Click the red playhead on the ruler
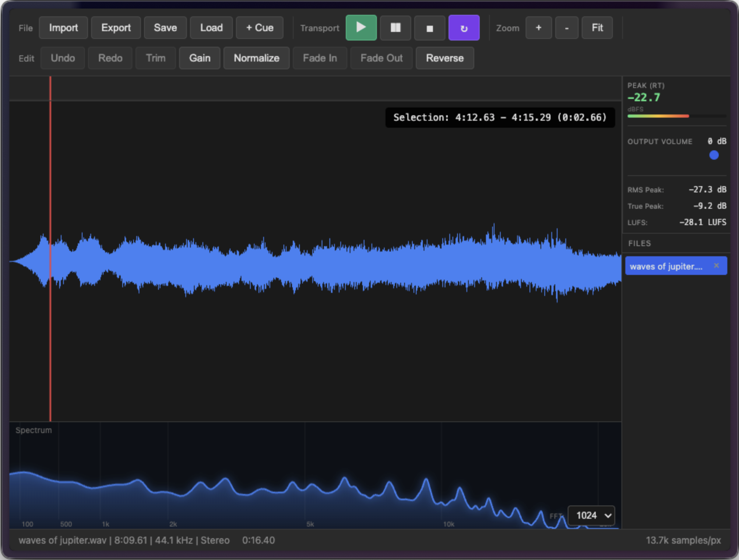 pos(50,89)
